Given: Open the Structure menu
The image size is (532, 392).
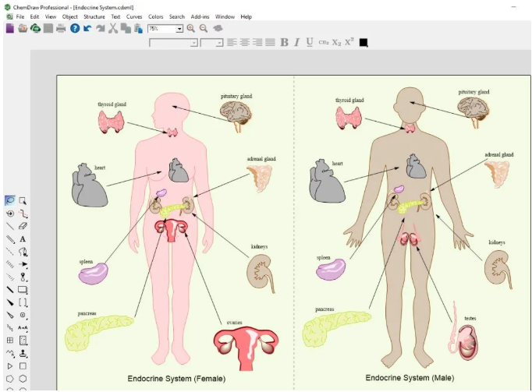Looking at the screenshot, I should click(x=94, y=16).
